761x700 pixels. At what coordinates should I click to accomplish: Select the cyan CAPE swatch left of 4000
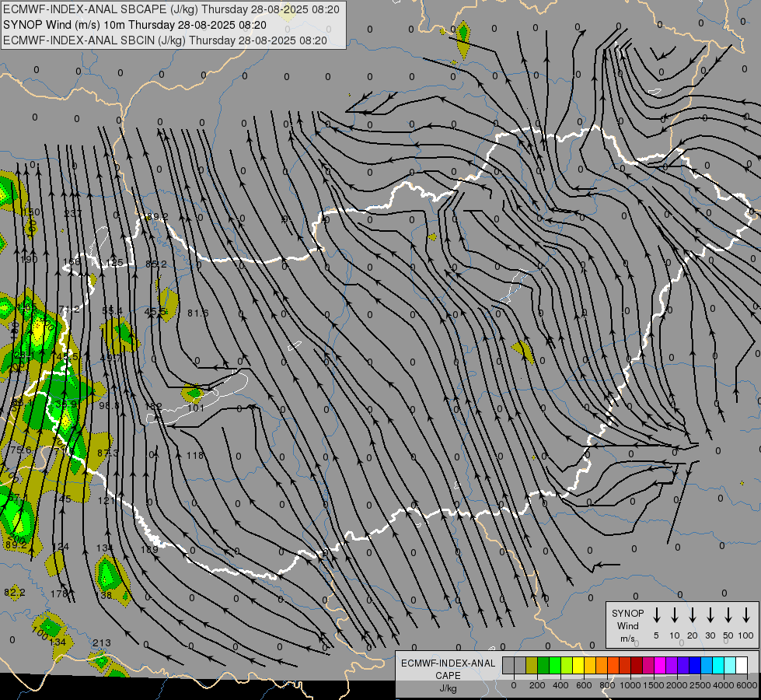coord(719,665)
